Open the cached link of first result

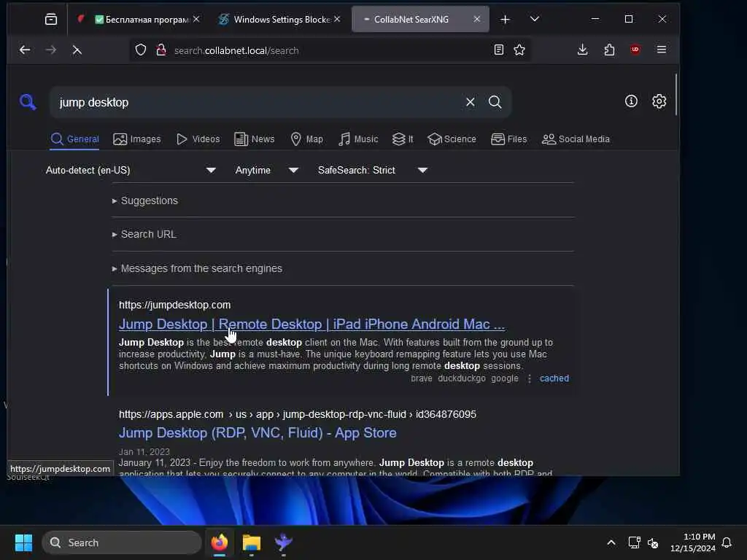[x=554, y=378]
